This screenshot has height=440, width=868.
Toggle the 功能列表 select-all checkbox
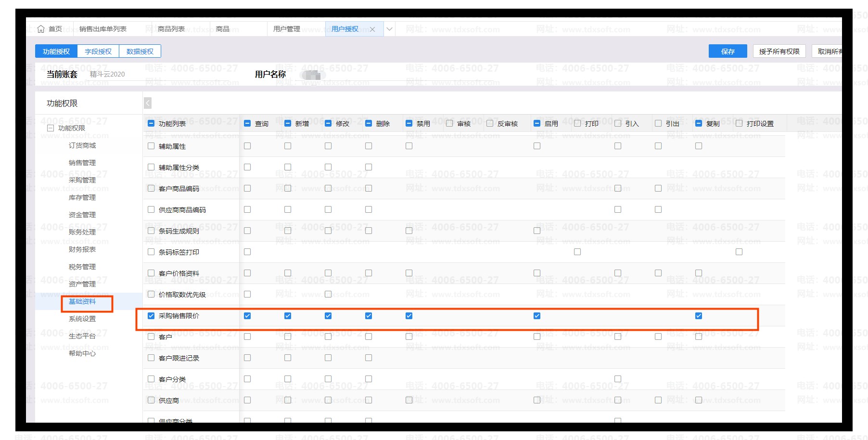[151, 124]
